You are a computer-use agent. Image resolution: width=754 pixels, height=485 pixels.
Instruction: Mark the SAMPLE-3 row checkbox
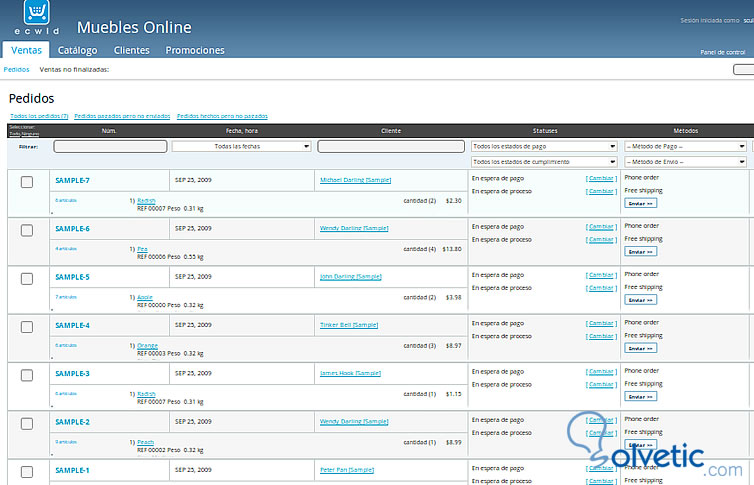click(27, 375)
